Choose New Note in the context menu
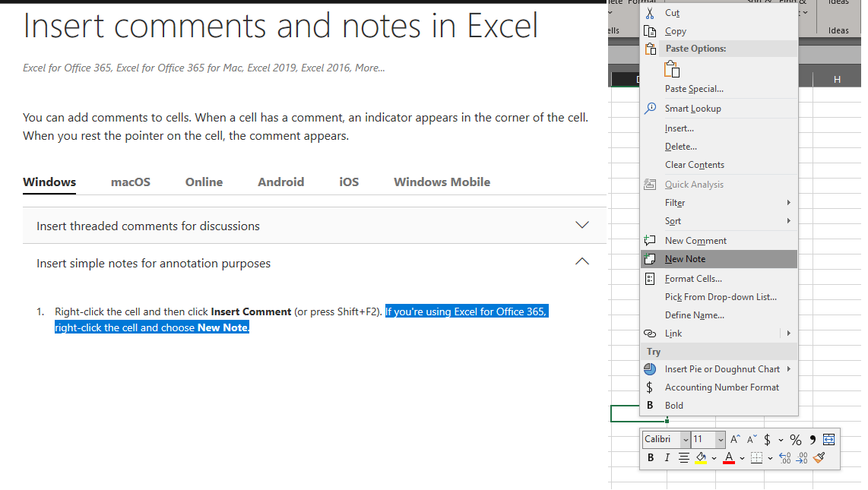The image size is (868, 490). (718, 259)
